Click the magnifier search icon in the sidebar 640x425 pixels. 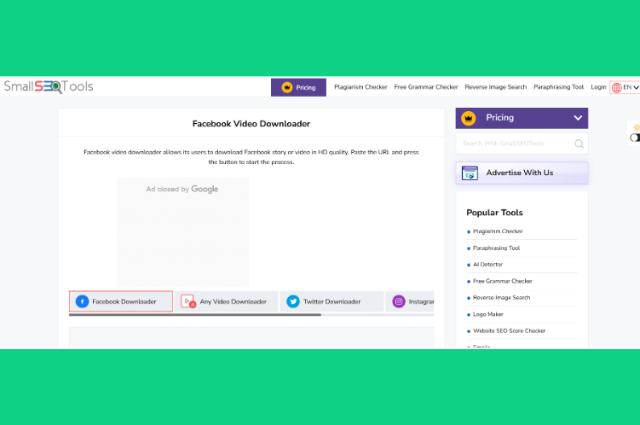pyautogui.click(x=579, y=144)
